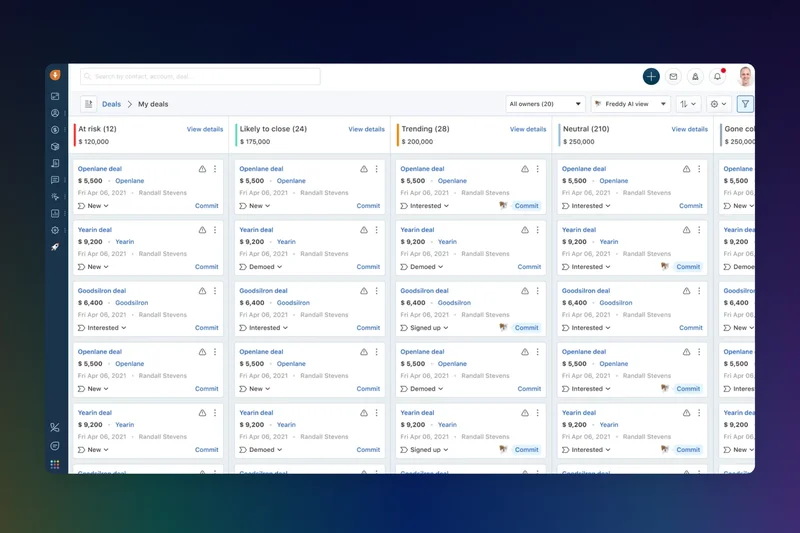This screenshot has width=800, height=533.
Task: Open the All owners (20) dropdown
Action: (545, 104)
